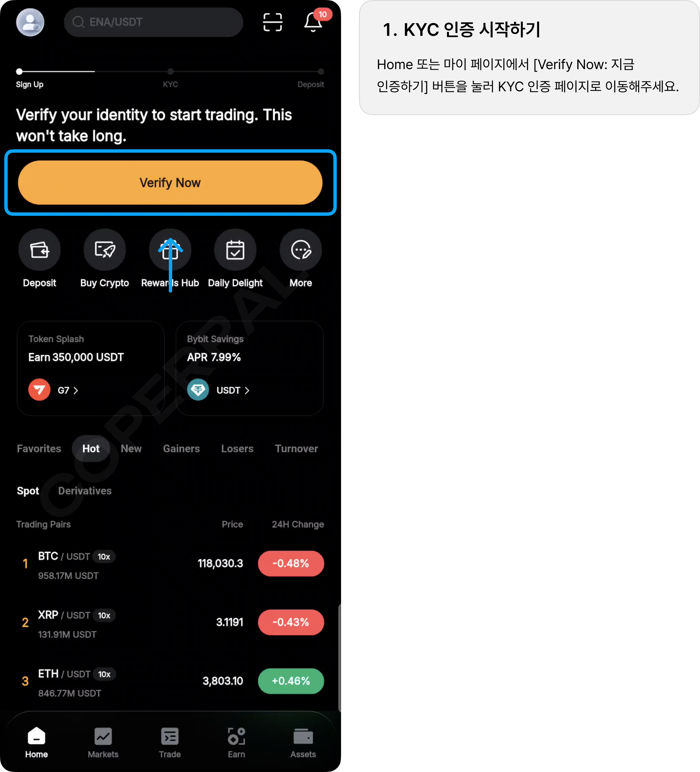The image size is (700, 772).
Task: Tap the Deposit wallet icon
Action: point(40,250)
